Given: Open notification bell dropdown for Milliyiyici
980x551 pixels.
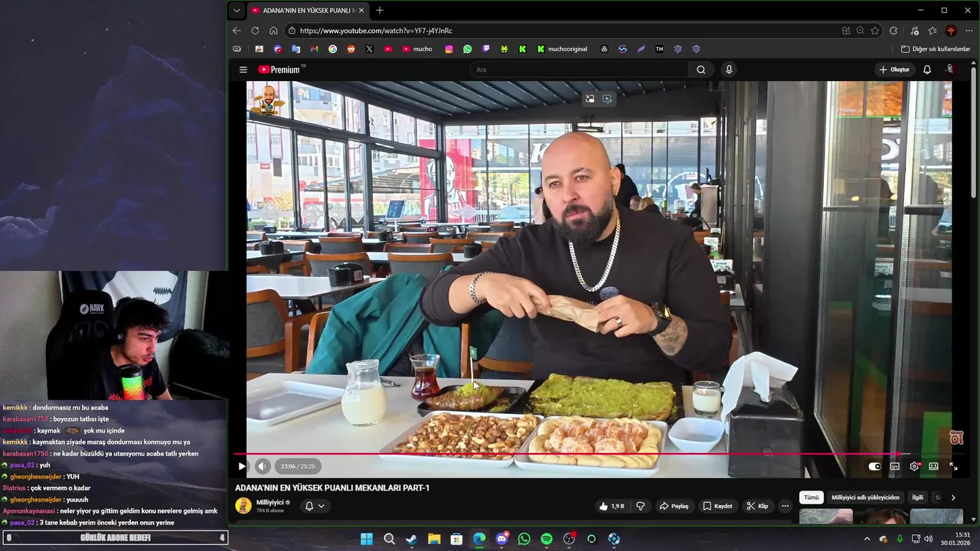Looking at the screenshot, I should (315, 506).
